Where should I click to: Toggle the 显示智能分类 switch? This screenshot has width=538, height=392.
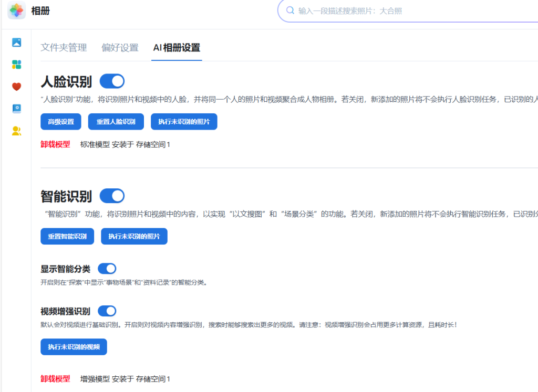[107, 269]
